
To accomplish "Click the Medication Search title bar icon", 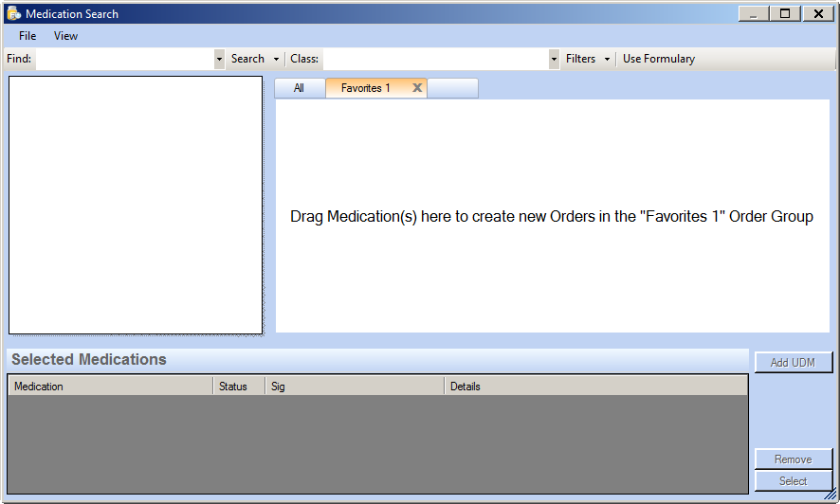I will click(x=14, y=13).
